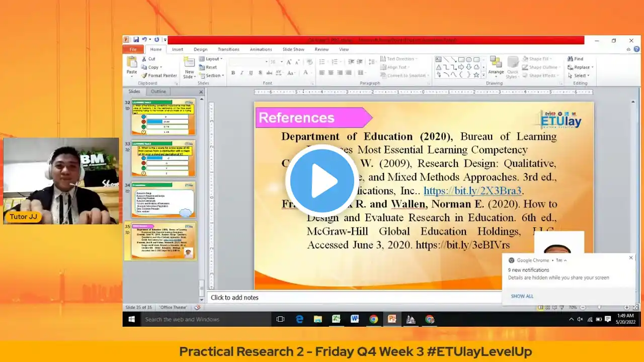Toggle Align Text Left
The width and height of the screenshot is (644, 362).
coord(321,73)
